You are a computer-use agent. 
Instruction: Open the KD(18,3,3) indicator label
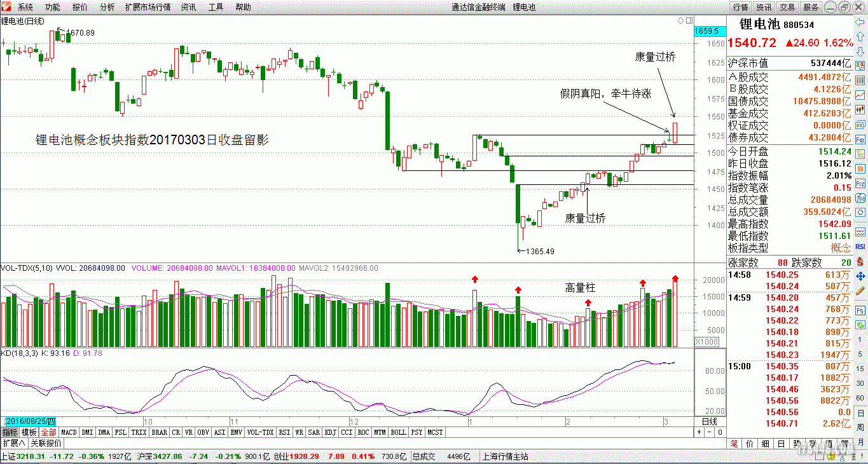click(x=19, y=353)
